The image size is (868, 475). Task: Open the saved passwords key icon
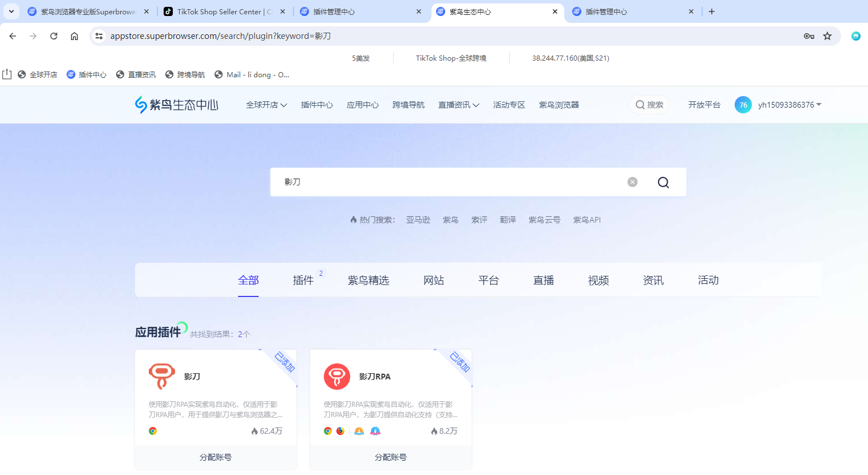(x=809, y=36)
